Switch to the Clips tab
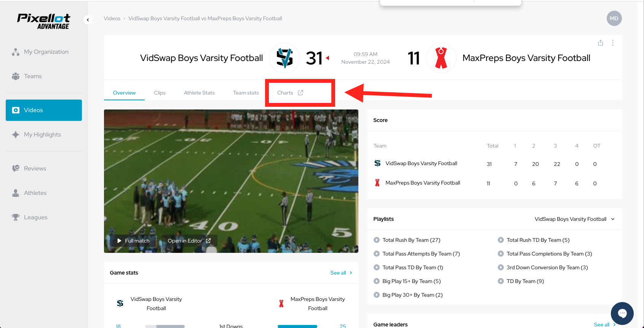This screenshot has width=644, height=328. pos(160,93)
